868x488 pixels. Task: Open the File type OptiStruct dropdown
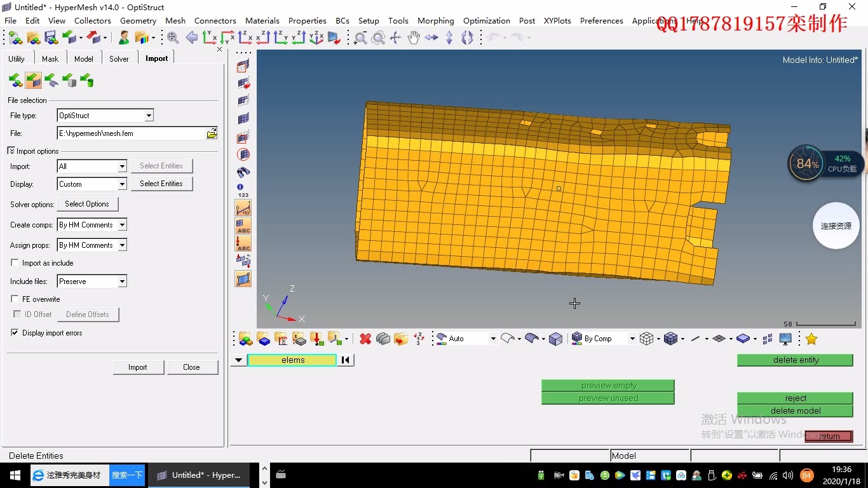tap(149, 116)
